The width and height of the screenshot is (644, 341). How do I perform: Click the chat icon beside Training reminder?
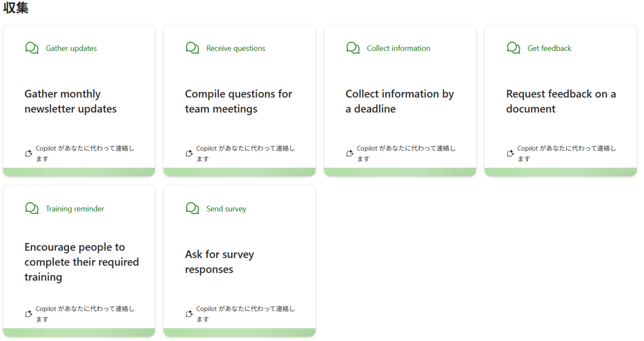pyautogui.click(x=32, y=209)
